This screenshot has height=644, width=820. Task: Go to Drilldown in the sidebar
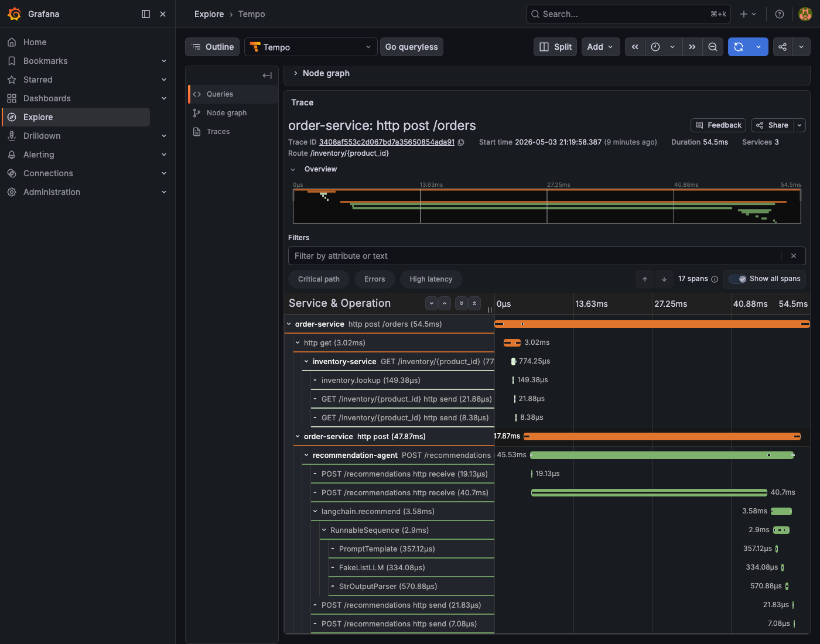point(42,136)
